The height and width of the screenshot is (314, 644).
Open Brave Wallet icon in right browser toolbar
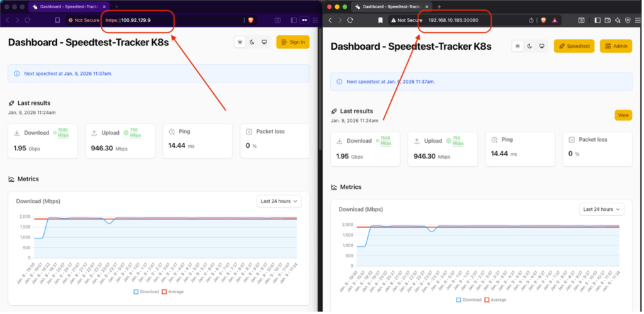tap(608, 20)
